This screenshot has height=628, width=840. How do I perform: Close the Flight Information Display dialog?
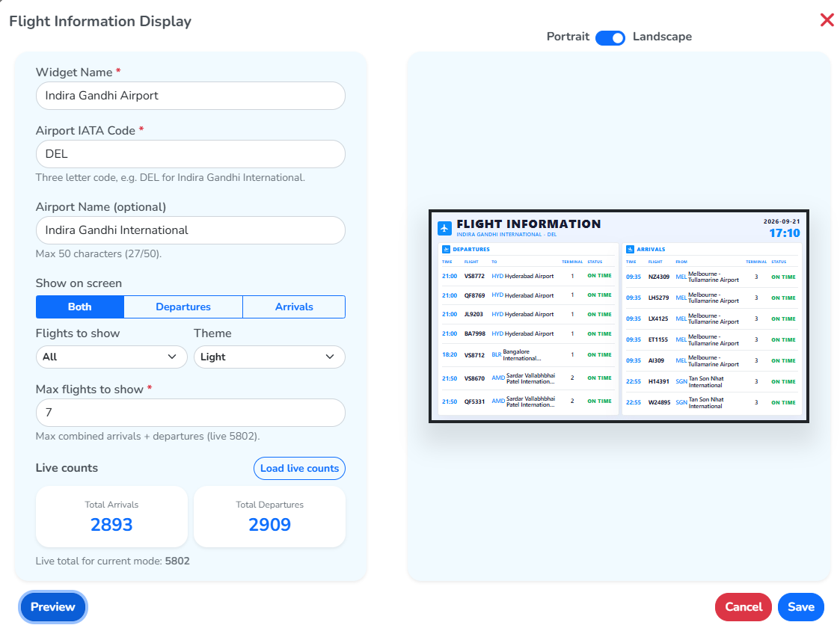tap(827, 20)
